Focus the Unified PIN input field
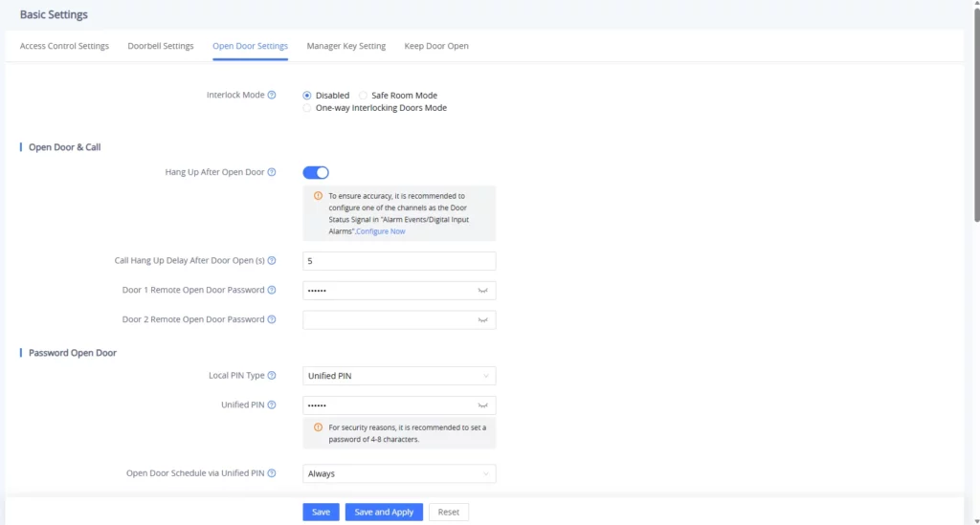The image size is (980, 525). 399,405
